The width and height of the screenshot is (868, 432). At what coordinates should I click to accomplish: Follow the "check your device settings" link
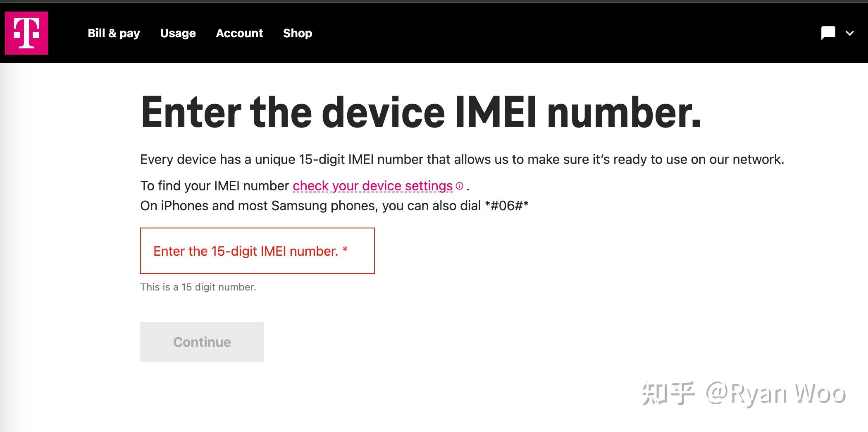(372, 186)
